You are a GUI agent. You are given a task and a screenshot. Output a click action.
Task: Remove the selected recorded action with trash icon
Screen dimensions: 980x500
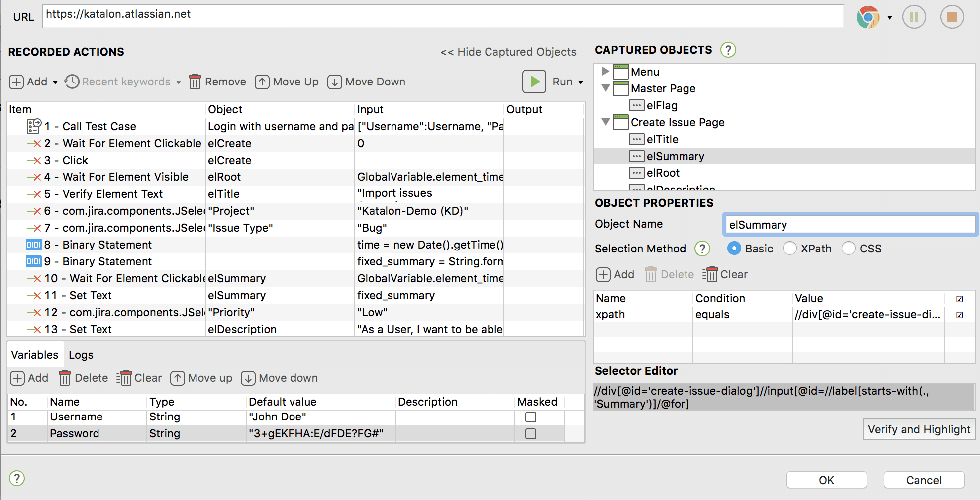[x=195, y=82]
